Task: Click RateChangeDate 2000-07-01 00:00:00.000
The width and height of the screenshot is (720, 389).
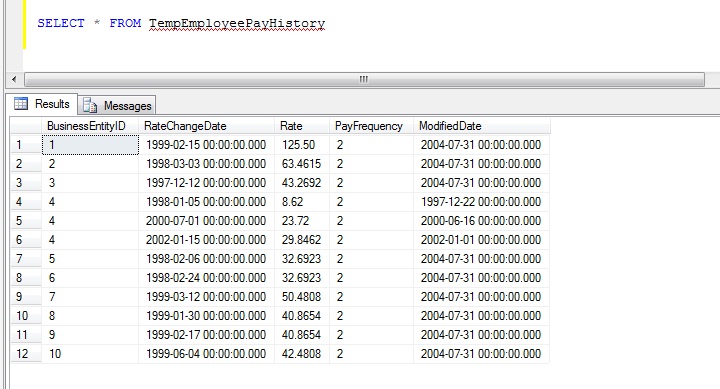Action: tap(207, 221)
